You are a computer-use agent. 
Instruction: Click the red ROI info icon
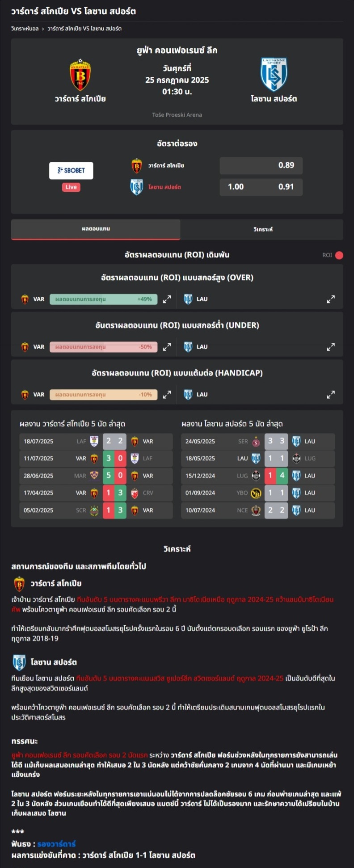pos(339,255)
